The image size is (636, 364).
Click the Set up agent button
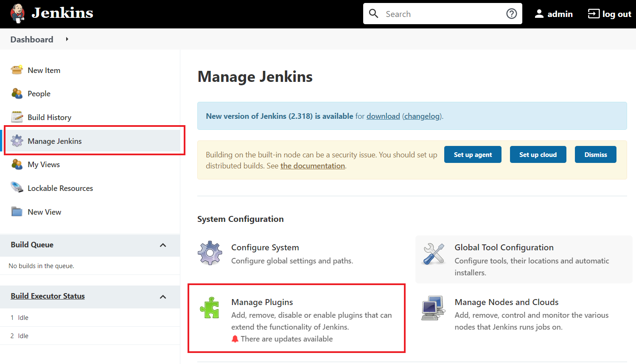[473, 154]
